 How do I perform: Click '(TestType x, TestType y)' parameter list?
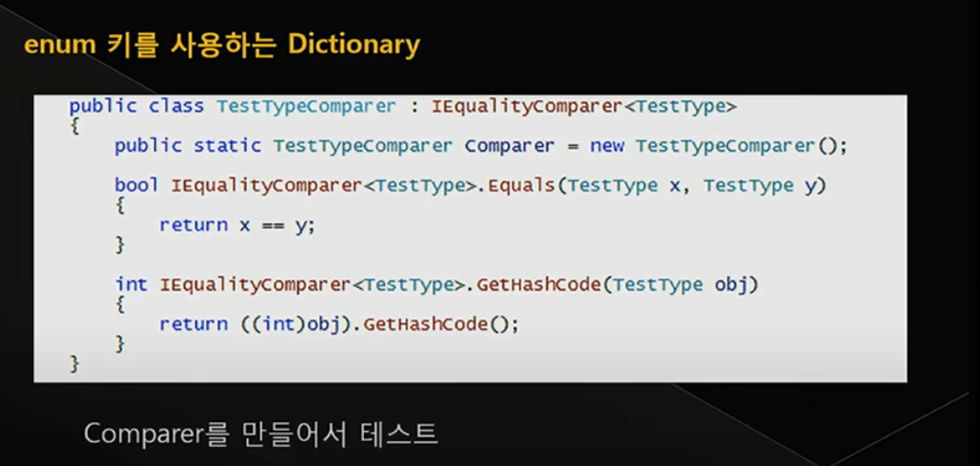point(692,186)
